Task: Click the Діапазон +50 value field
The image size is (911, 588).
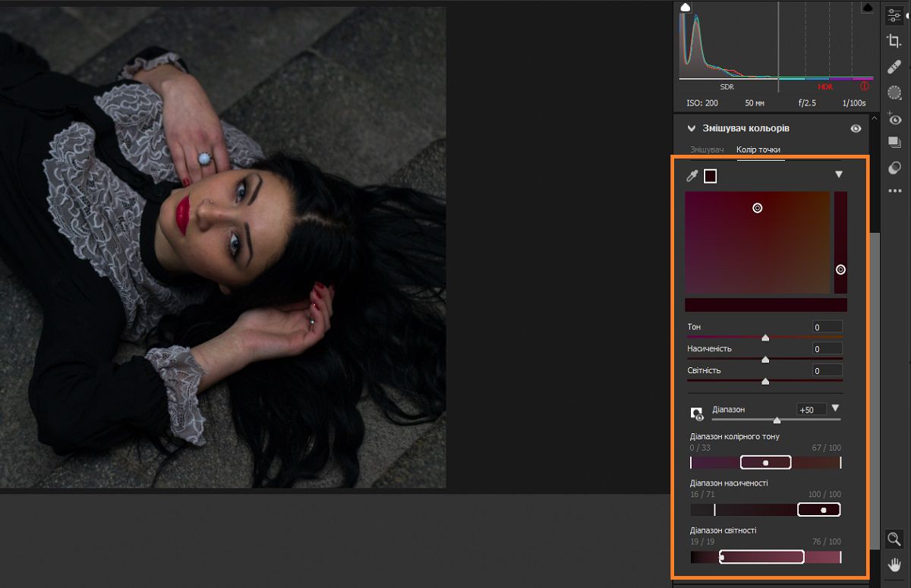Action: pyautogui.click(x=812, y=410)
